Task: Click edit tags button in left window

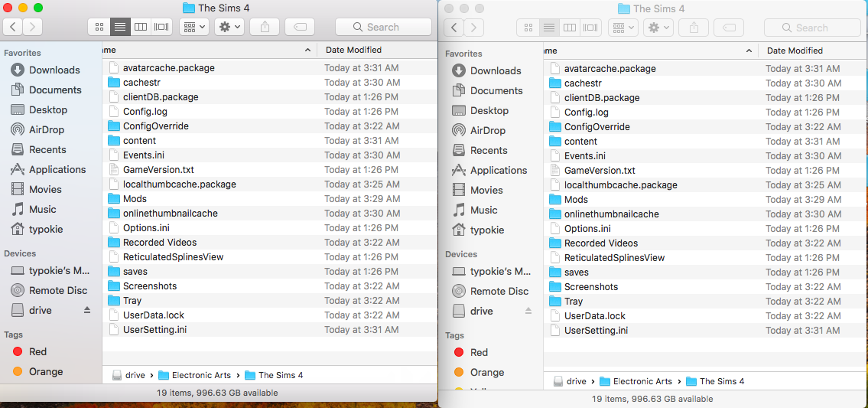Action: coord(300,27)
